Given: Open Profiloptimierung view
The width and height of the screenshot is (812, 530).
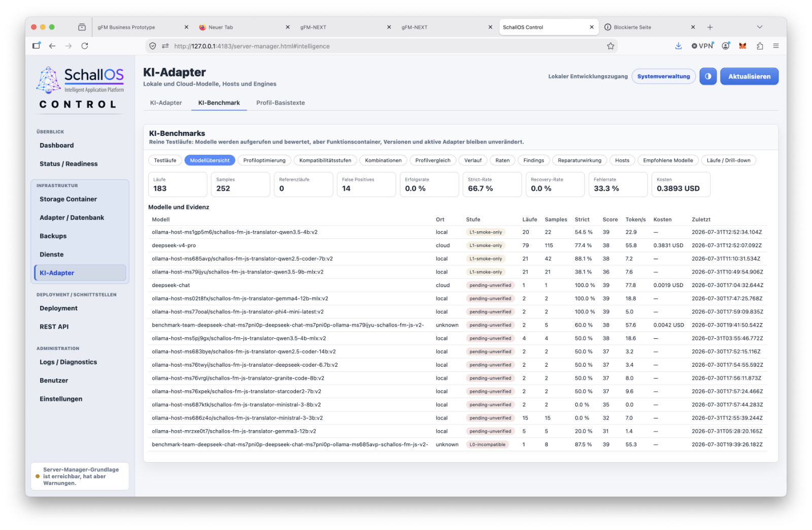Looking at the screenshot, I should coord(264,160).
